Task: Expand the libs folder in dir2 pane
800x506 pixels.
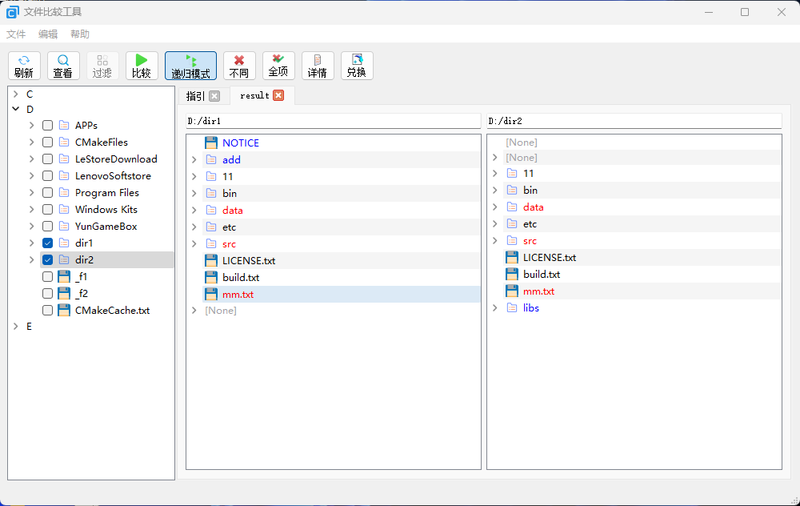Action: tap(495, 308)
